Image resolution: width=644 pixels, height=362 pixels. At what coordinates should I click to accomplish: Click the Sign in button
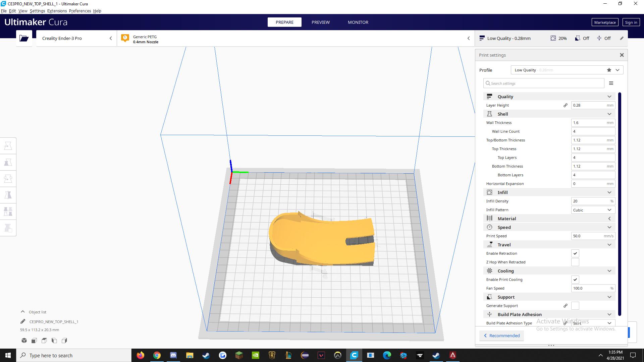(x=631, y=22)
